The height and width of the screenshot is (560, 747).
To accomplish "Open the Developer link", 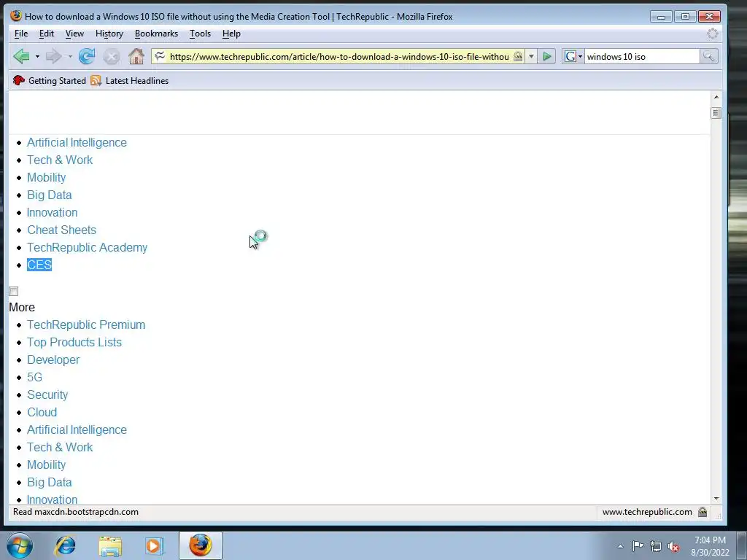I will coord(53,360).
